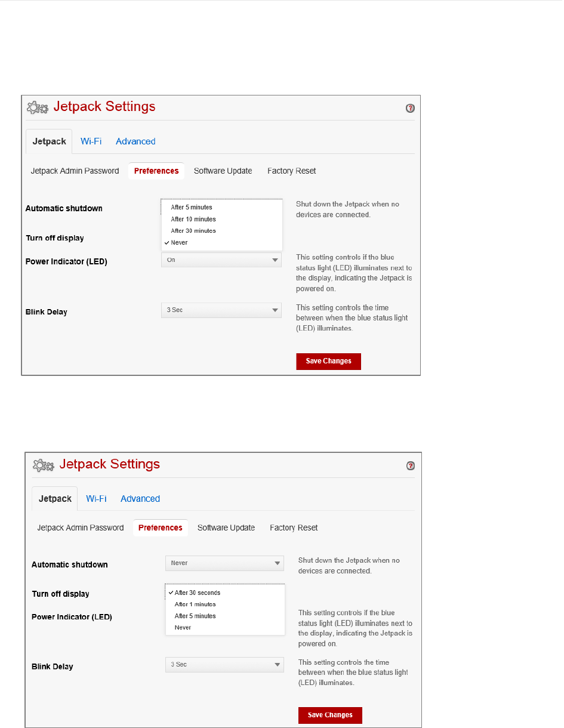564x728 pixels.
Task: Open the Advanced tab in the upper panel
Action: (135, 141)
